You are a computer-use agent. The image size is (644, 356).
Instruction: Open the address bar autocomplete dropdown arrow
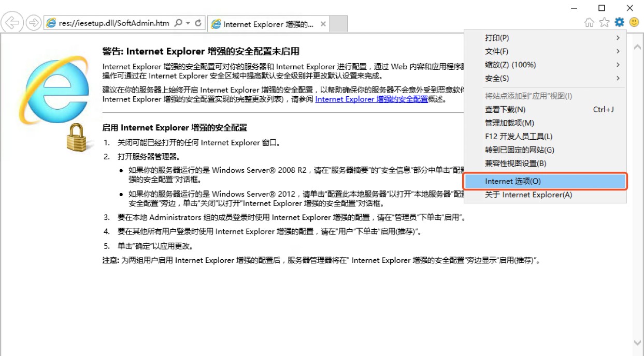[x=188, y=23]
